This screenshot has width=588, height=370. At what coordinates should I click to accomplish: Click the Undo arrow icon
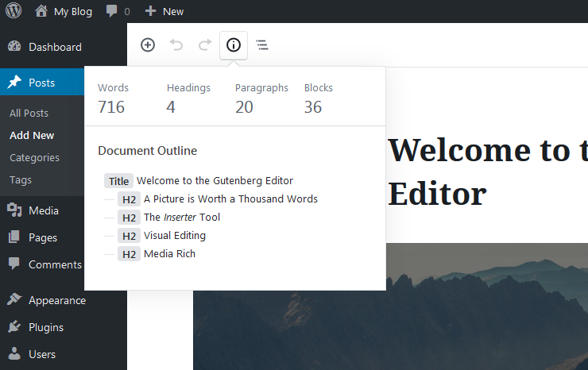point(176,45)
